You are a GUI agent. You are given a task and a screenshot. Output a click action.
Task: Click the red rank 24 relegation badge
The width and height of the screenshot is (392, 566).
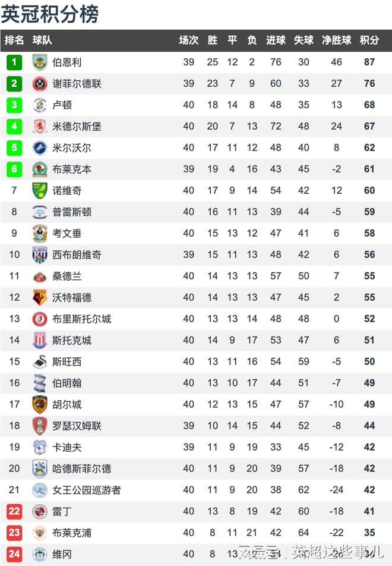coord(14,554)
